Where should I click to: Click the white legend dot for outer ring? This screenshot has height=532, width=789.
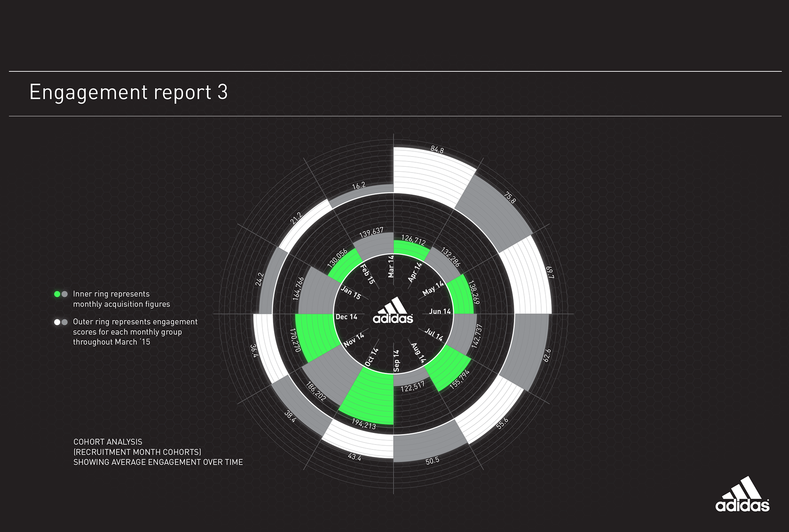[57, 322]
